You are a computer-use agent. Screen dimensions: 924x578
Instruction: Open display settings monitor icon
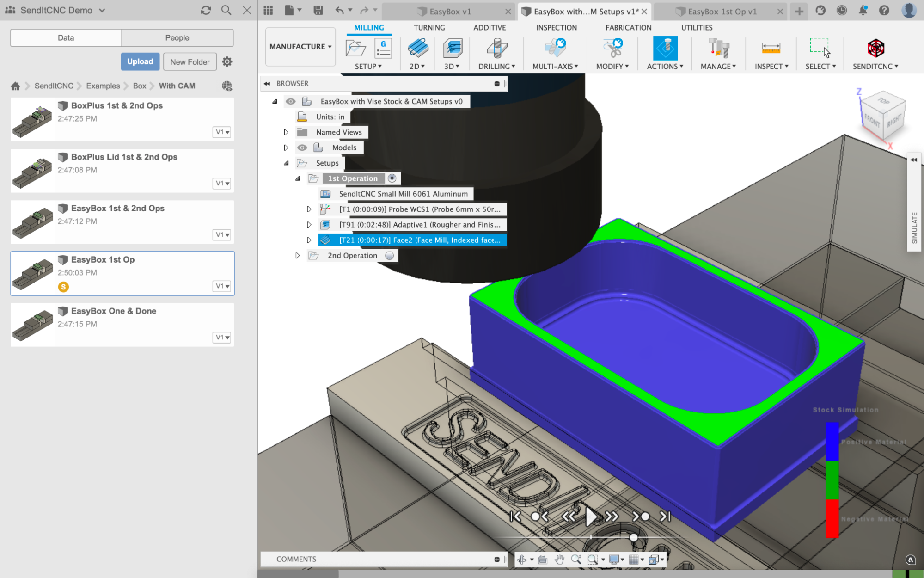tap(614, 560)
